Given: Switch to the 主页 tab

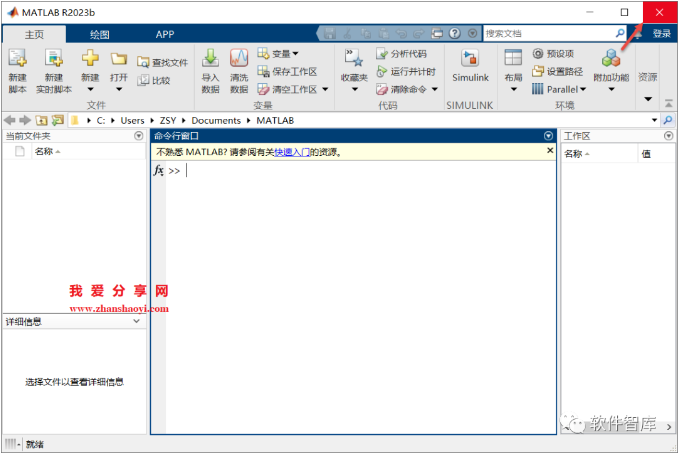Looking at the screenshot, I should click(x=34, y=34).
